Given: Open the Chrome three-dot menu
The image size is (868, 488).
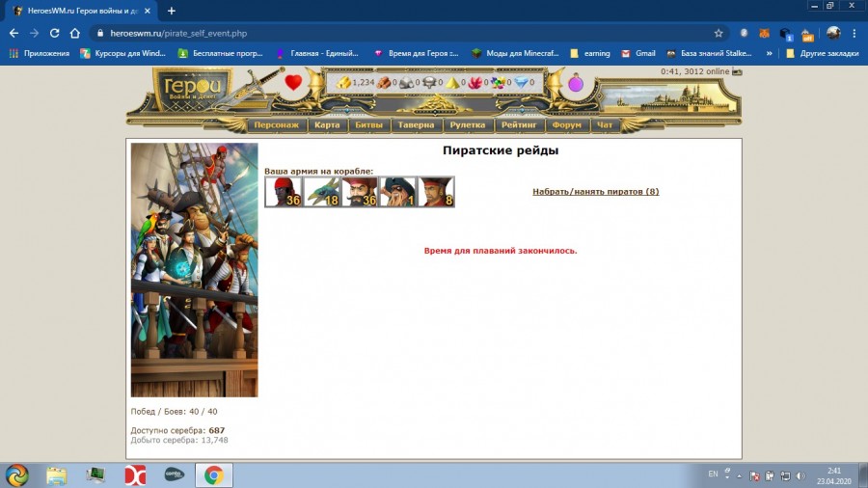Looking at the screenshot, I should (x=854, y=33).
